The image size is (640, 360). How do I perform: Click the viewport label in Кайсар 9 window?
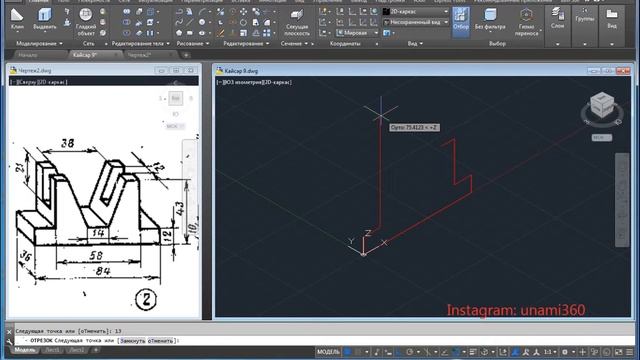254,82
